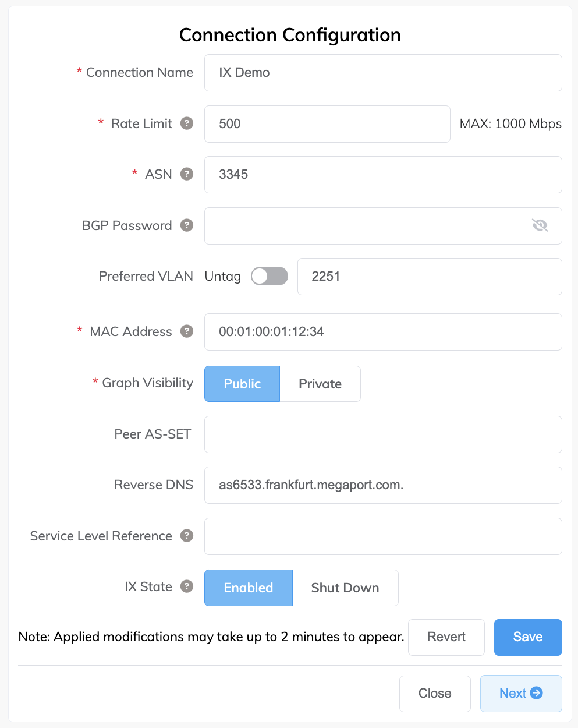Revert the applied modifications

pyautogui.click(x=446, y=637)
